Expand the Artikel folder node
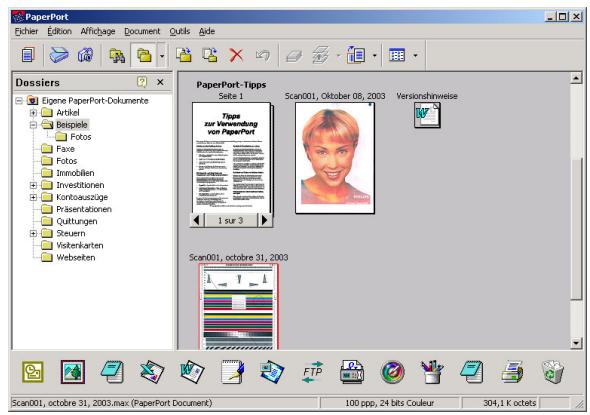 [33, 113]
